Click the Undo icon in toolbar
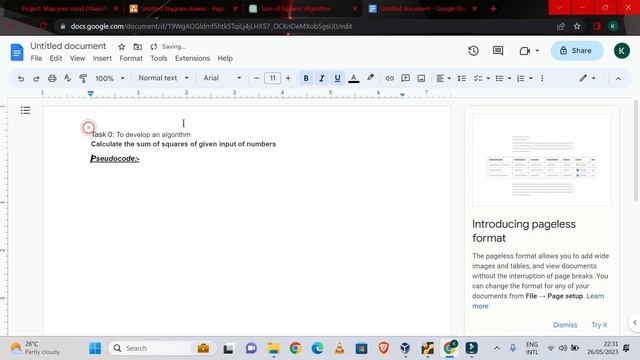 20,78
